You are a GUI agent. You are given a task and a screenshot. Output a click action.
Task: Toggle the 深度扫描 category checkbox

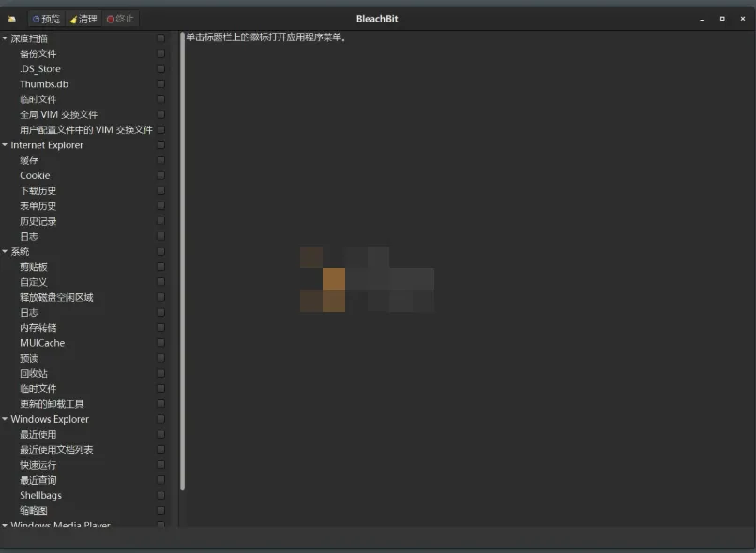coord(161,38)
